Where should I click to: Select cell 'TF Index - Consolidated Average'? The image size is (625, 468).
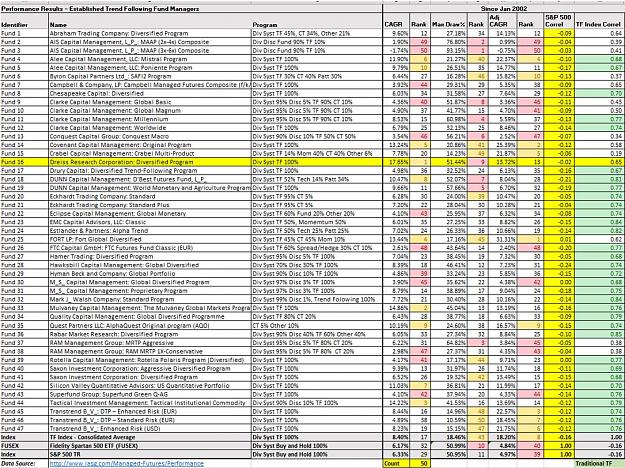click(150, 437)
